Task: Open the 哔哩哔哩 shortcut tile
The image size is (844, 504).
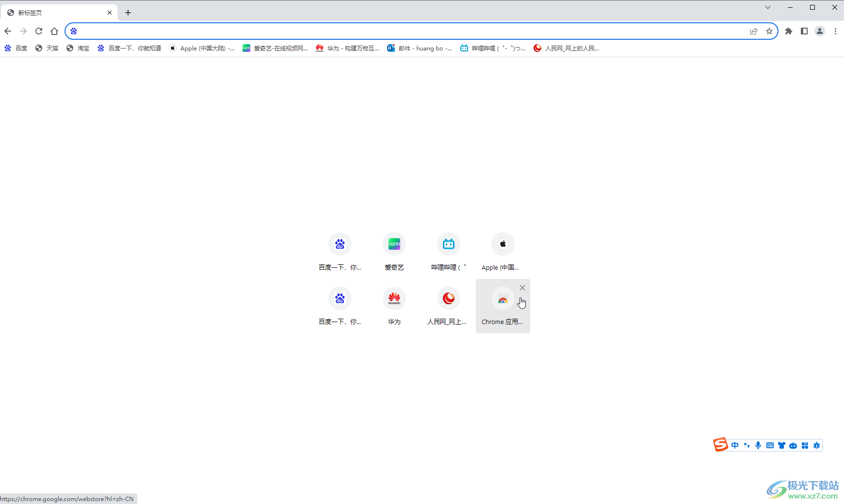Action: point(449,252)
